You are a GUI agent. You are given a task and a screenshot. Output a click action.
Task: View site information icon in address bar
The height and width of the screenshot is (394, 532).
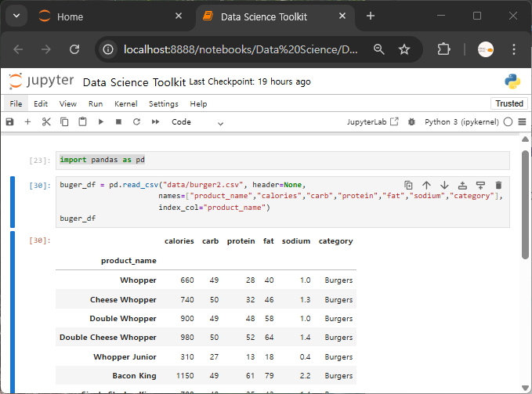click(x=108, y=49)
